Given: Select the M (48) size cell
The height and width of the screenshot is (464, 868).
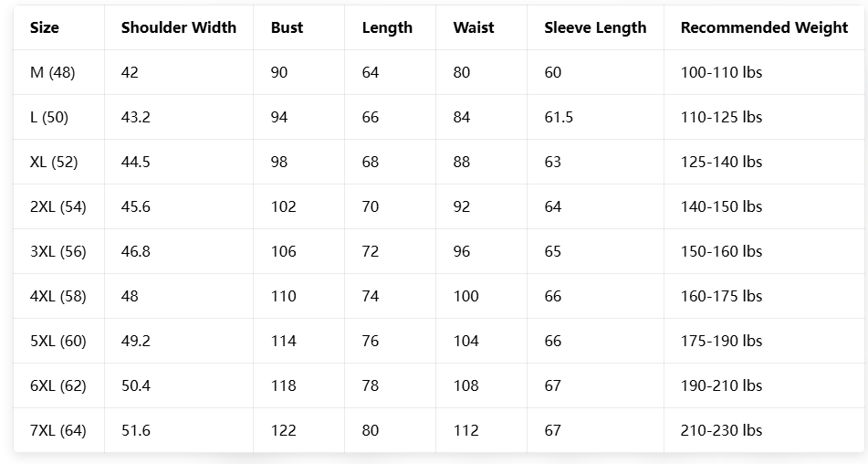Looking at the screenshot, I should [x=52, y=72].
